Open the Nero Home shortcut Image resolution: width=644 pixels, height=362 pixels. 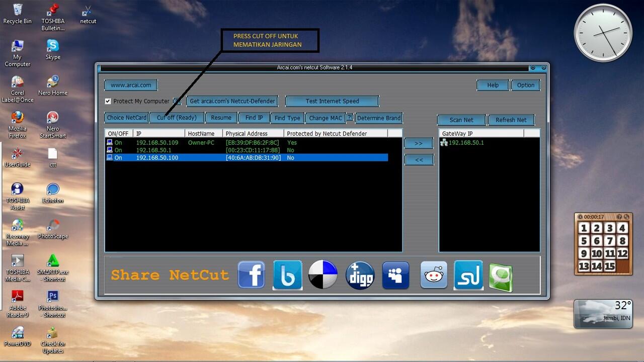pyautogui.click(x=53, y=85)
